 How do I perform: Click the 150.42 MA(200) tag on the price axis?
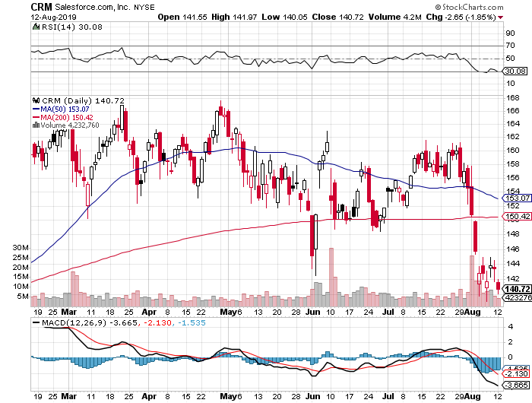pos(517,216)
